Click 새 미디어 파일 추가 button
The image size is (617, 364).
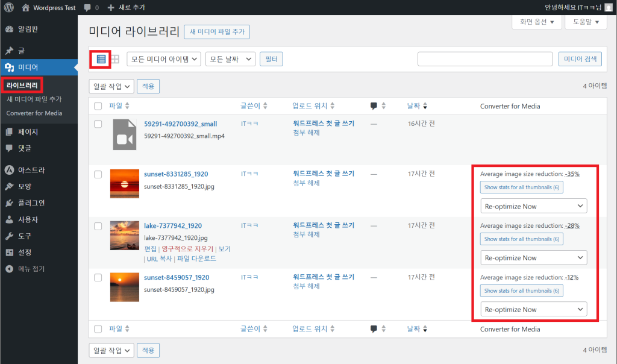(x=217, y=32)
